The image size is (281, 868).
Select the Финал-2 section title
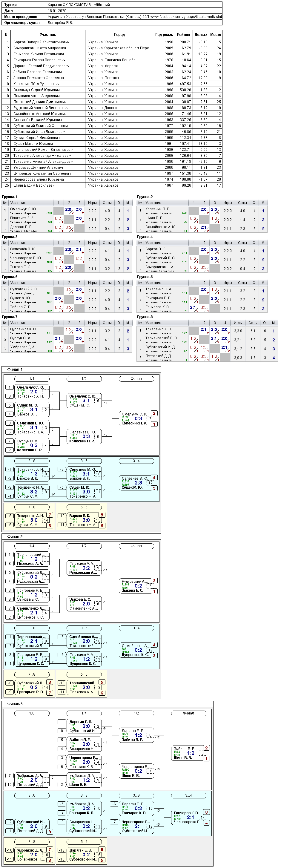[15, 536]
